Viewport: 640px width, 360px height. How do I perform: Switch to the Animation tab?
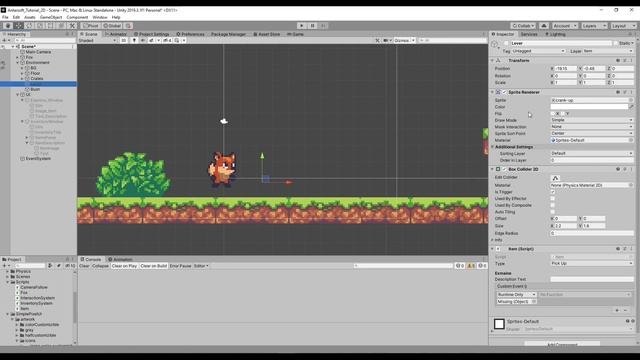pos(120,259)
